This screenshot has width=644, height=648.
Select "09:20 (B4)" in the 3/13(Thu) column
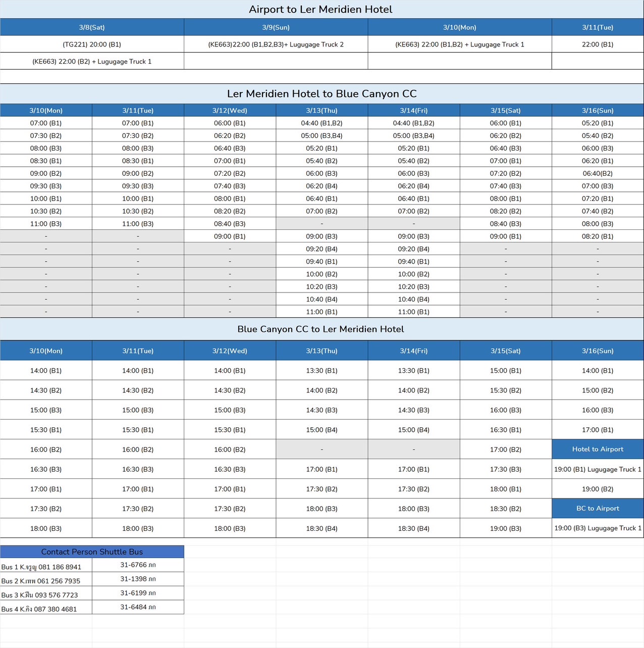322,249
